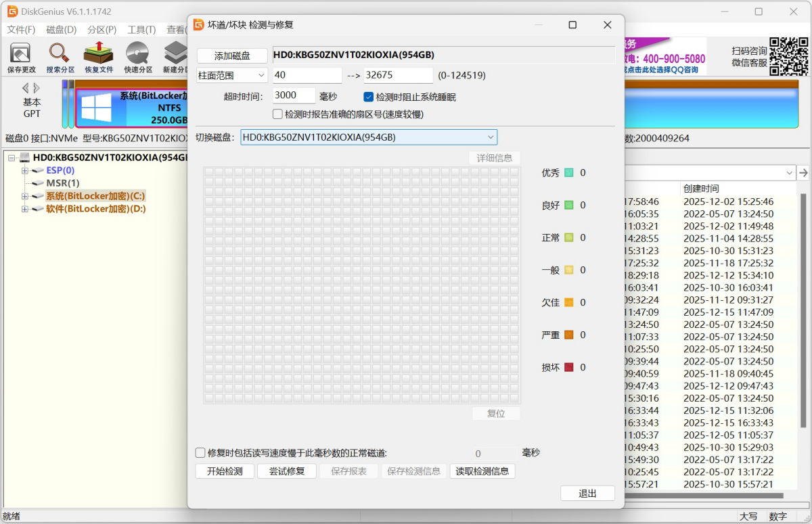The image size is (812, 524).
Task: Start detection with 开始检测 button
Action: [x=224, y=471]
